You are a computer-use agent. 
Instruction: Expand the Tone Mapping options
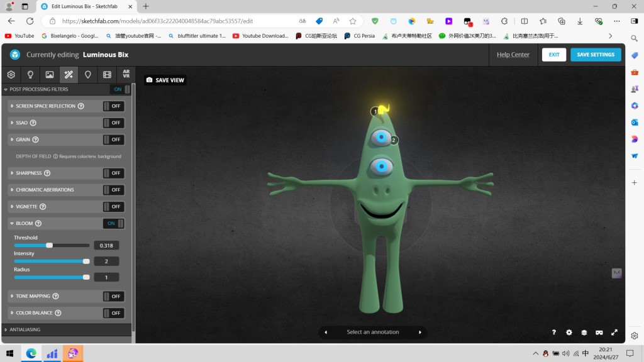click(12, 296)
